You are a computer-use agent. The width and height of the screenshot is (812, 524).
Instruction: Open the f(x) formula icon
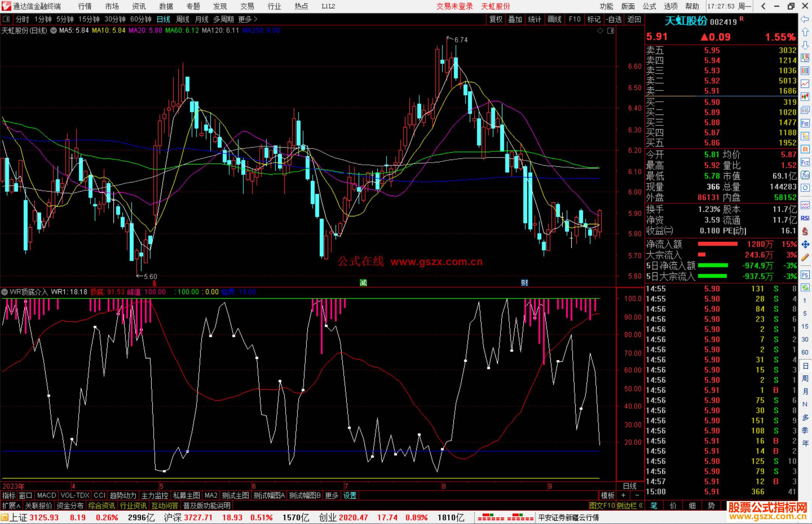(x=805, y=175)
